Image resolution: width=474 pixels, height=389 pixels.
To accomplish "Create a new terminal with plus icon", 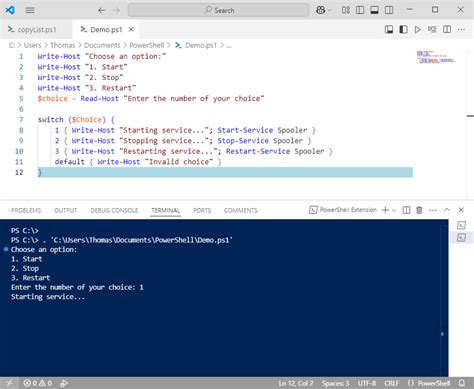I will point(385,210).
